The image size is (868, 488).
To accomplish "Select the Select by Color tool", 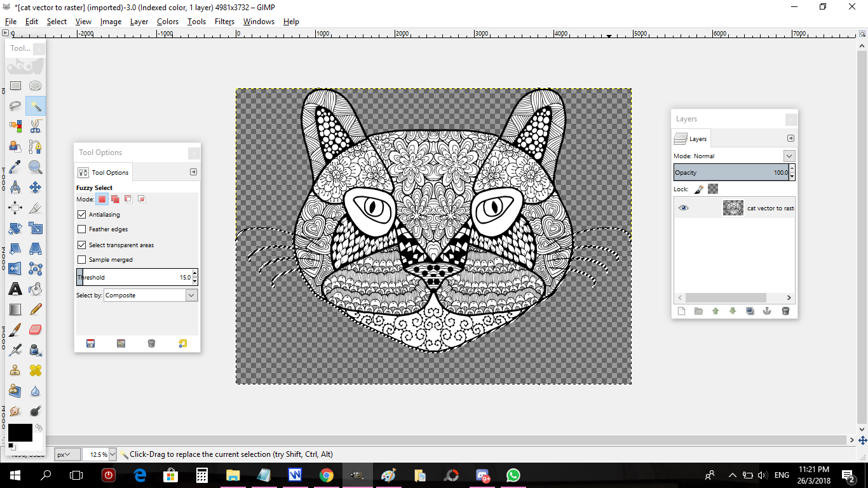I will click(x=15, y=126).
